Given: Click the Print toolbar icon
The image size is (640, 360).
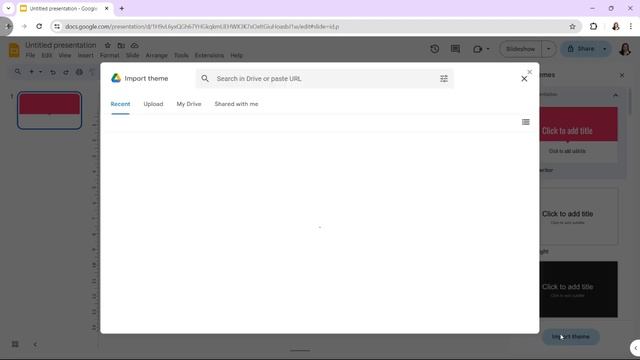Looking at the screenshot, I should (79, 72).
